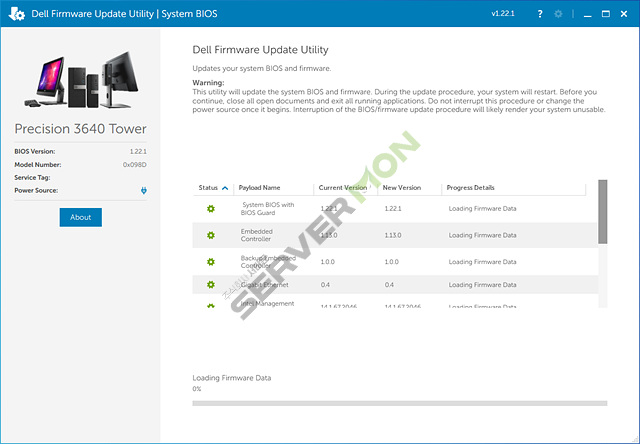640x444 pixels.
Task: Minimize the firmware update window
Action: [588, 14]
